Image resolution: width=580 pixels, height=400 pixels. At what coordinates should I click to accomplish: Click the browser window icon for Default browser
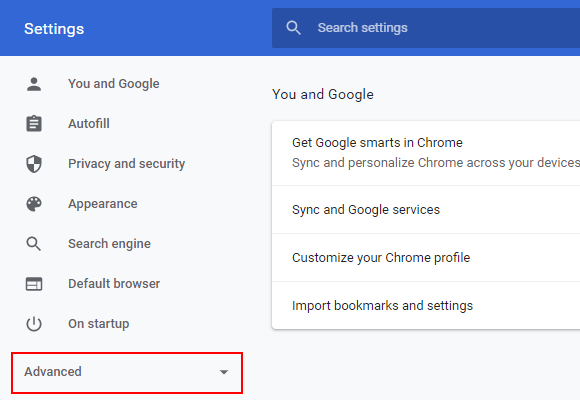pyautogui.click(x=34, y=284)
